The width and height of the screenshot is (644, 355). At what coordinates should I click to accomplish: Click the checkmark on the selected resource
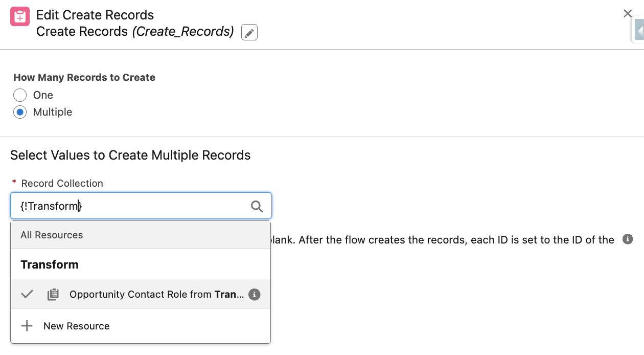pyautogui.click(x=27, y=294)
